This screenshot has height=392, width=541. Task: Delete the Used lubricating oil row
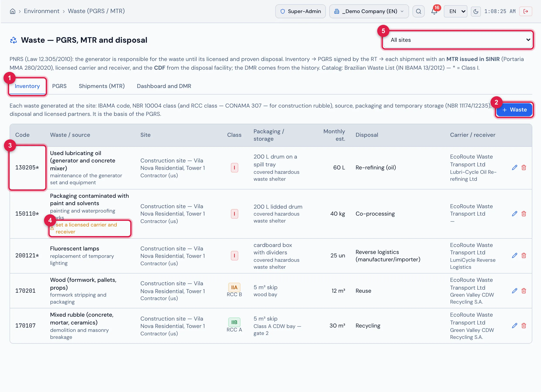click(x=524, y=167)
